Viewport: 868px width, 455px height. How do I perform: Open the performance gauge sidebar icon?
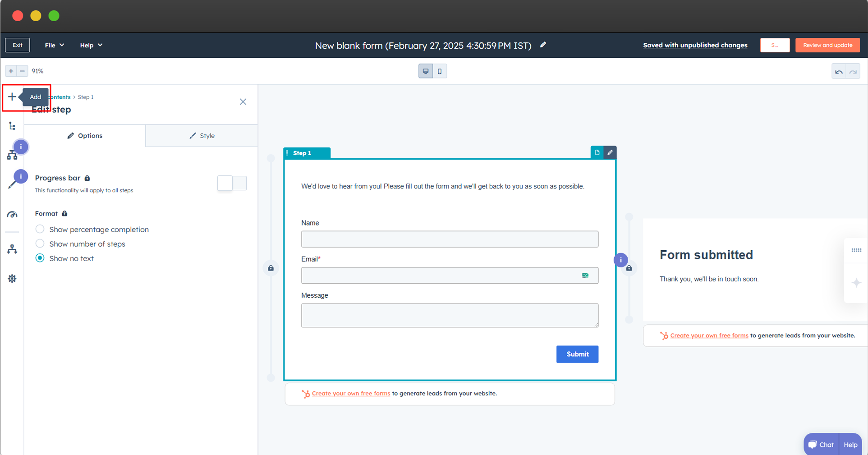click(12, 215)
